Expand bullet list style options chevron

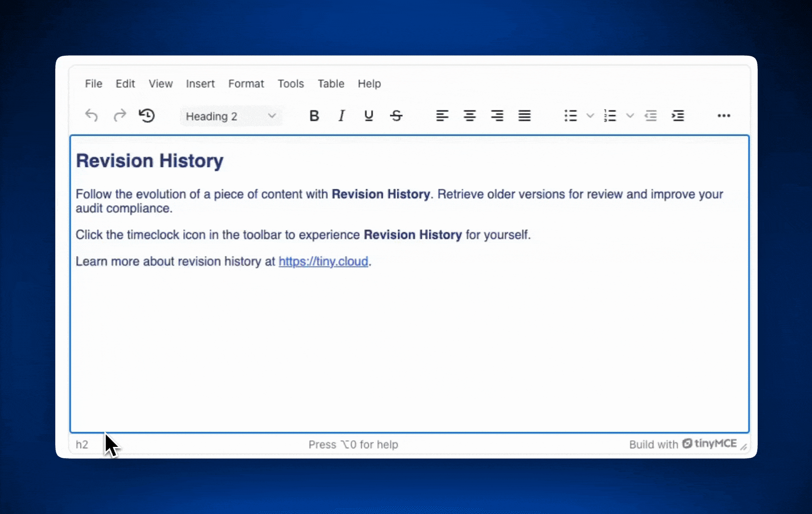pyautogui.click(x=590, y=116)
